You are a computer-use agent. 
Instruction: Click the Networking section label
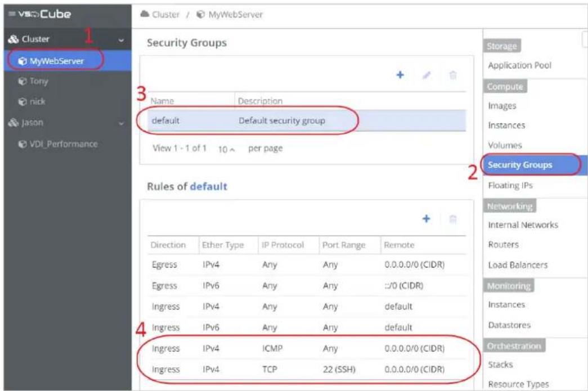click(x=510, y=206)
